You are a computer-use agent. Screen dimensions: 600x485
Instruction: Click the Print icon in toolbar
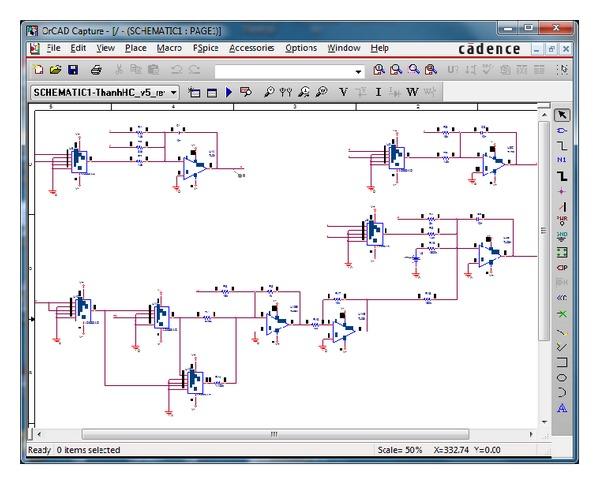96,71
